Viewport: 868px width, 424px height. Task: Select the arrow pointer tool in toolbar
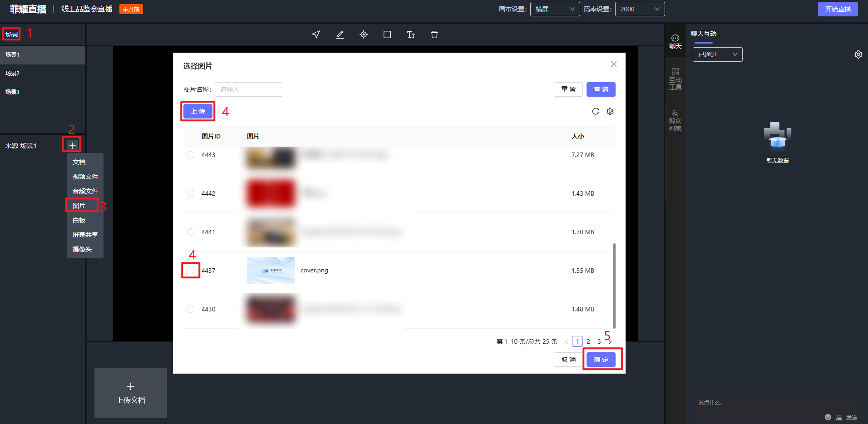pos(316,35)
